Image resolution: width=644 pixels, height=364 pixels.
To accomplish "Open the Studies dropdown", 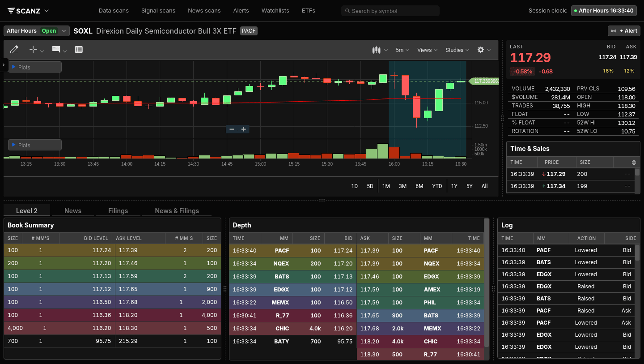I will [458, 50].
